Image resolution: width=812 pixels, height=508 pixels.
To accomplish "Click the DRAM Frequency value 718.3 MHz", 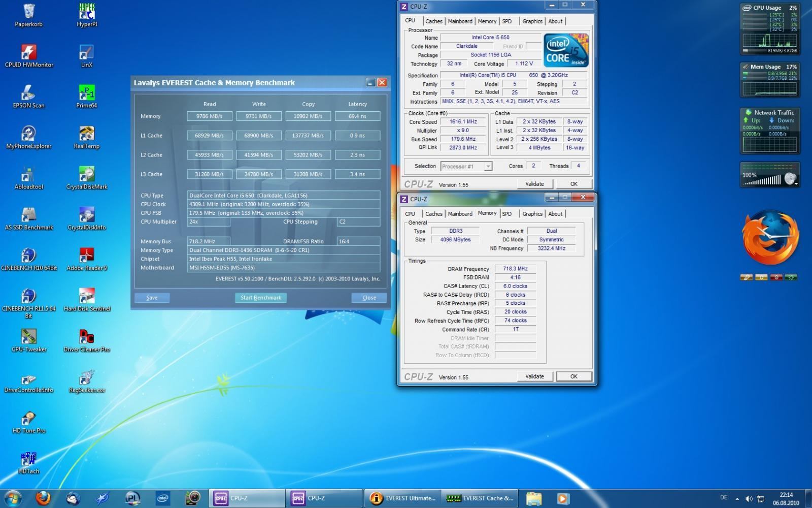I will click(515, 269).
